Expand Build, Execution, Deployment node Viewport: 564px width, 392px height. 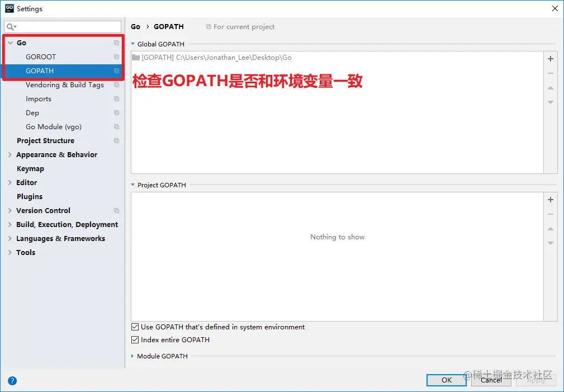(10, 225)
